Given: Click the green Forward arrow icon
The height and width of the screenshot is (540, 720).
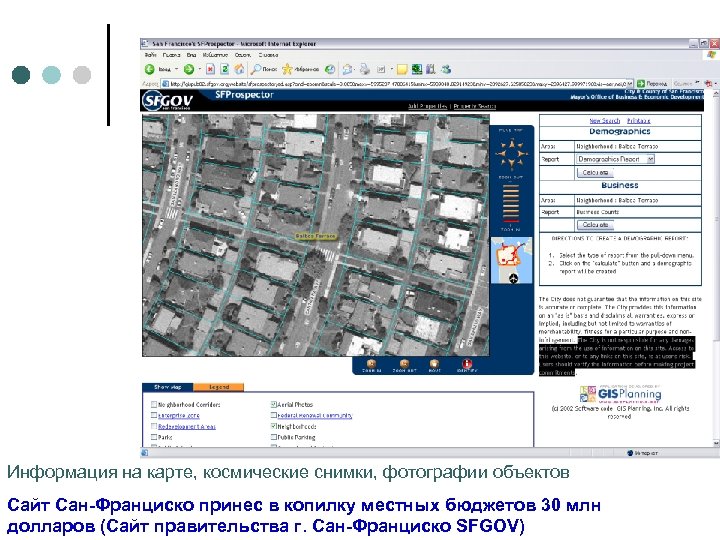Looking at the screenshot, I should coord(189,69).
